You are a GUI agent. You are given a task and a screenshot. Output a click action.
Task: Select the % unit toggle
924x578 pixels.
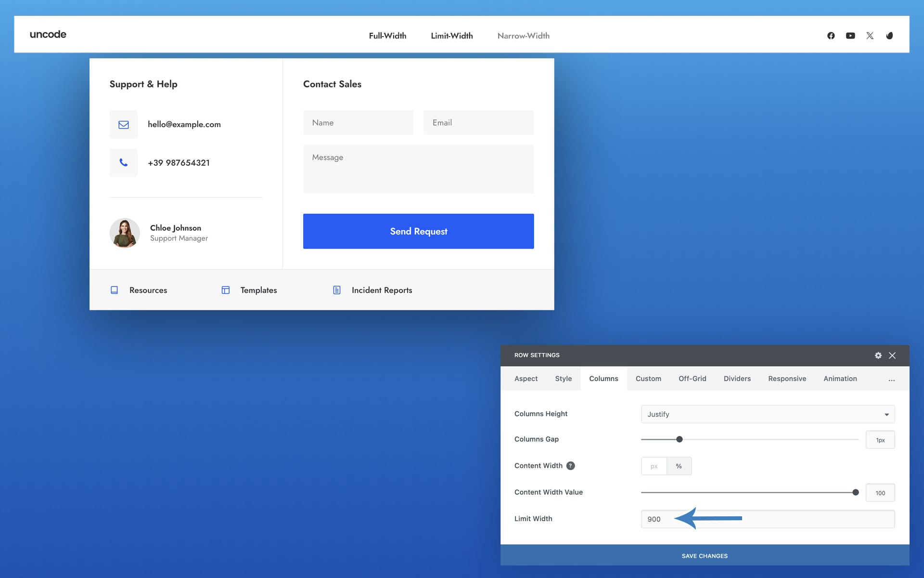(x=679, y=466)
